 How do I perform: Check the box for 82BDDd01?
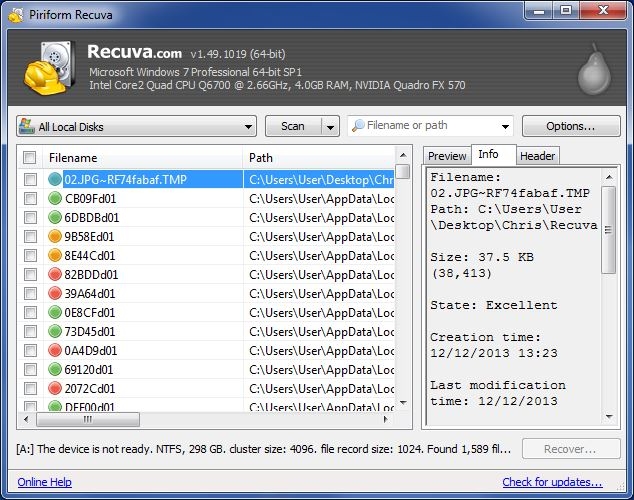[30, 274]
